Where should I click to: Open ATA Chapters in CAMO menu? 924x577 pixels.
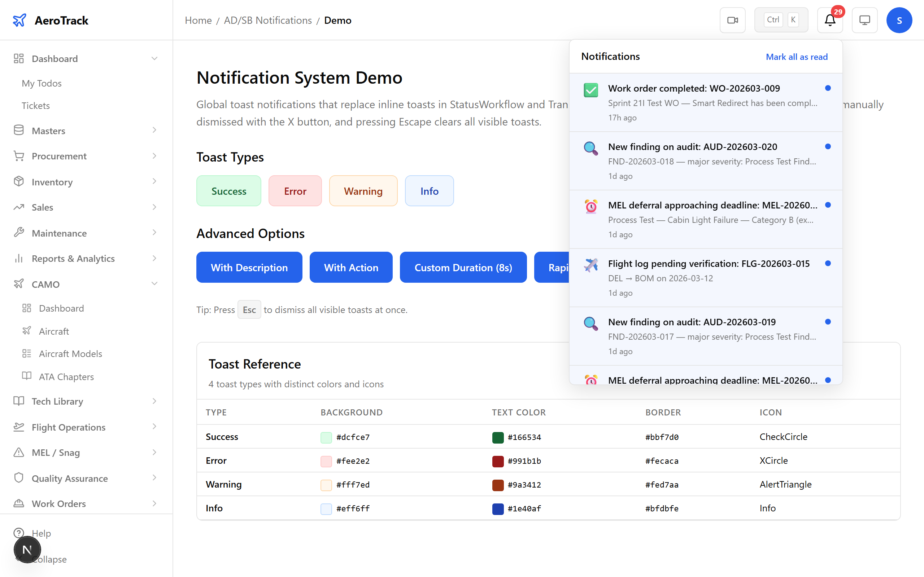pos(66,376)
